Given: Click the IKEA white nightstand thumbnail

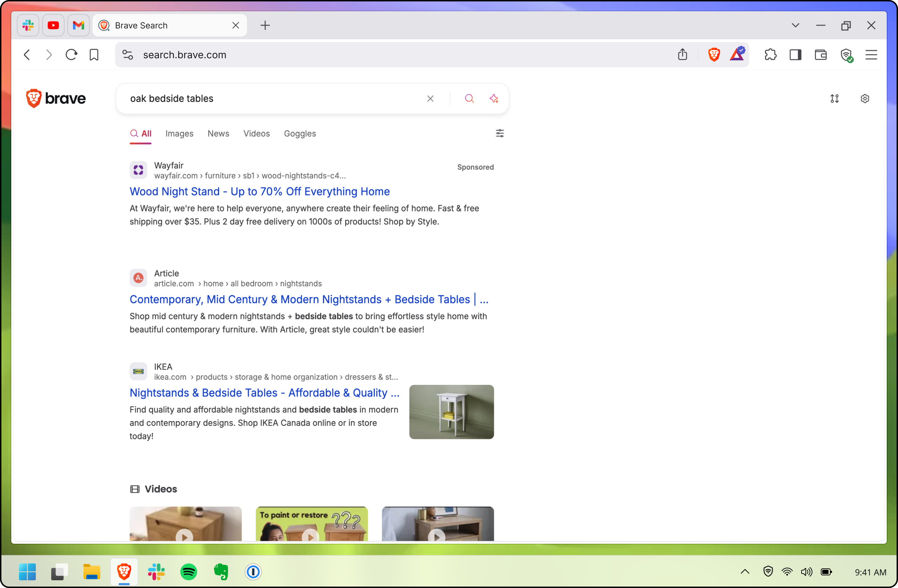Looking at the screenshot, I should (x=451, y=412).
